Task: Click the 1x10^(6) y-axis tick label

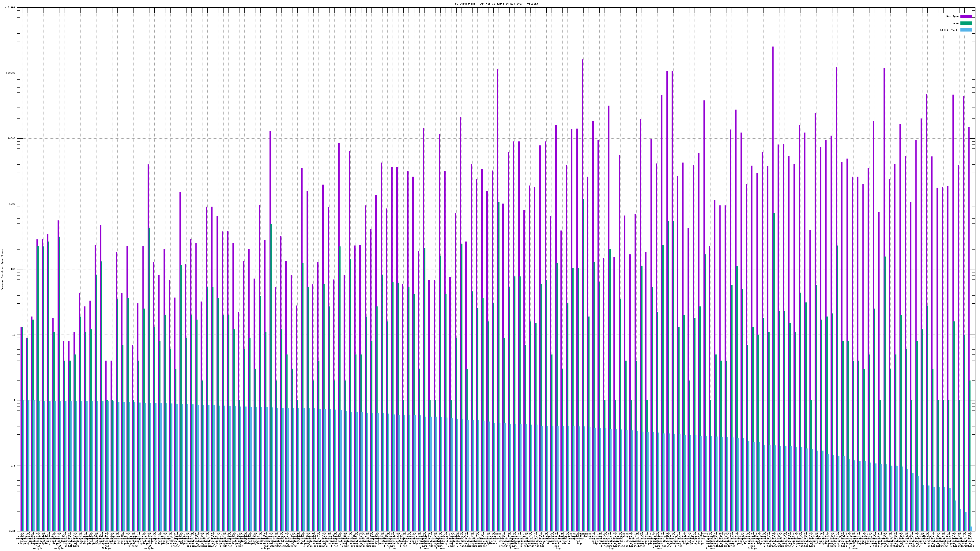Action: pos(9,7)
